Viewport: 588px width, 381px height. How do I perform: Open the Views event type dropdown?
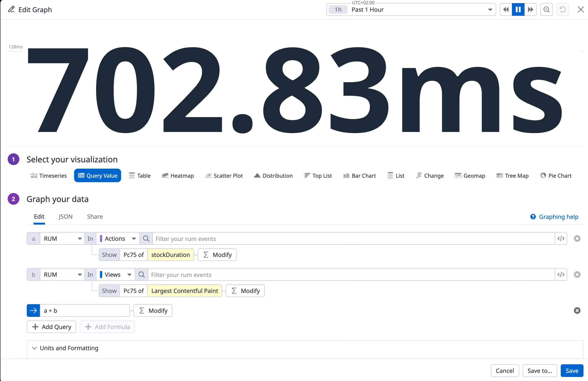click(116, 274)
